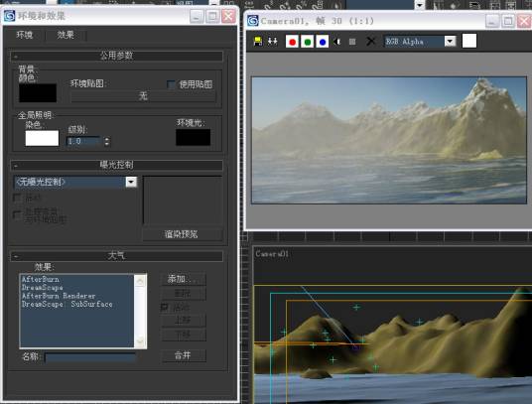Click the 合并 button
This screenshot has width=532, height=404.
(184, 355)
